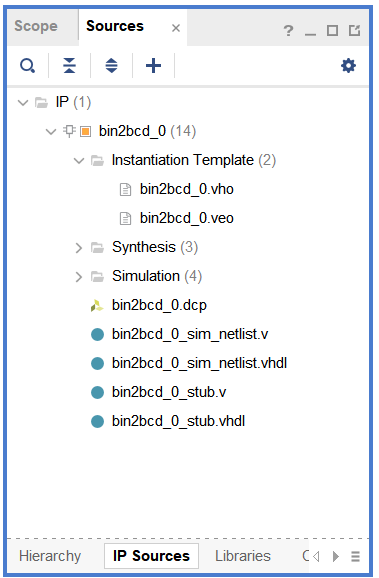Image resolution: width=379 pixels, height=578 pixels.
Task: Open the Scope tab
Action: [x=36, y=26]
